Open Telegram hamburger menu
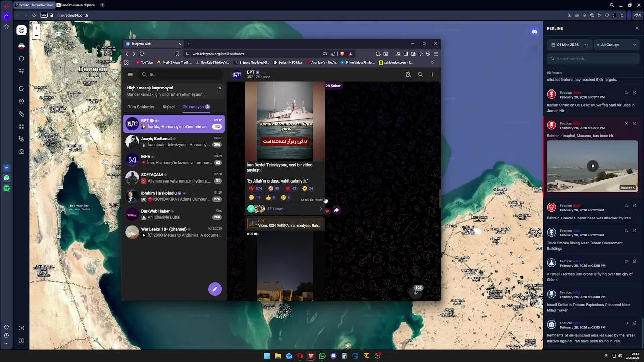644x362 pixels. (x=130, y=74)
